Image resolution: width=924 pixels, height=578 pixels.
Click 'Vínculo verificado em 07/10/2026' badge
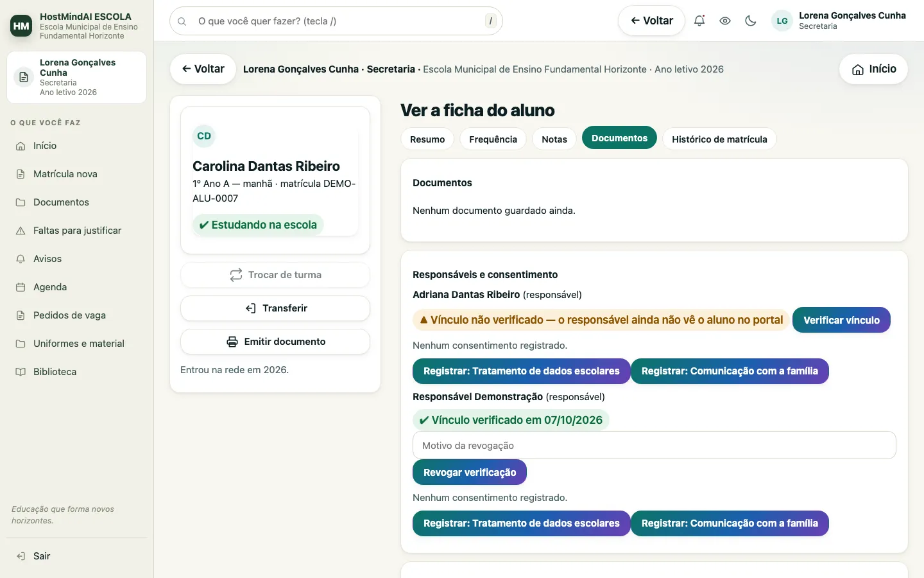tap(511, 420)
